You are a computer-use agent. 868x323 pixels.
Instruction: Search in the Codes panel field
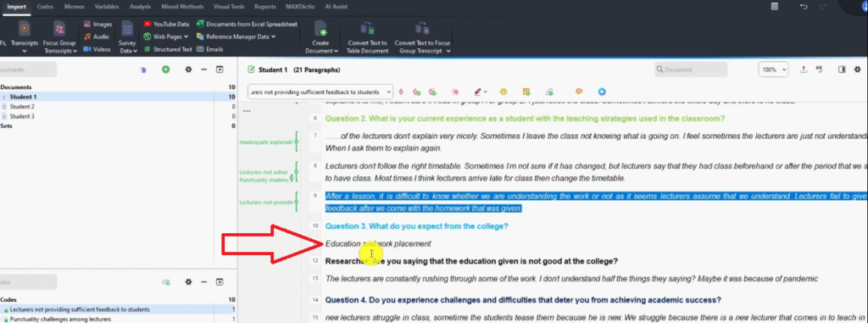pos(28,282)
